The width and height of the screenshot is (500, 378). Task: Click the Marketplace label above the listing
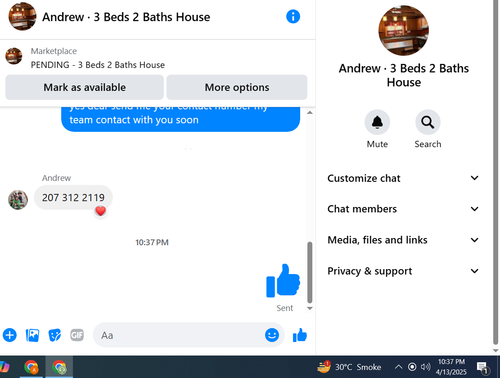tap(54, 51)
